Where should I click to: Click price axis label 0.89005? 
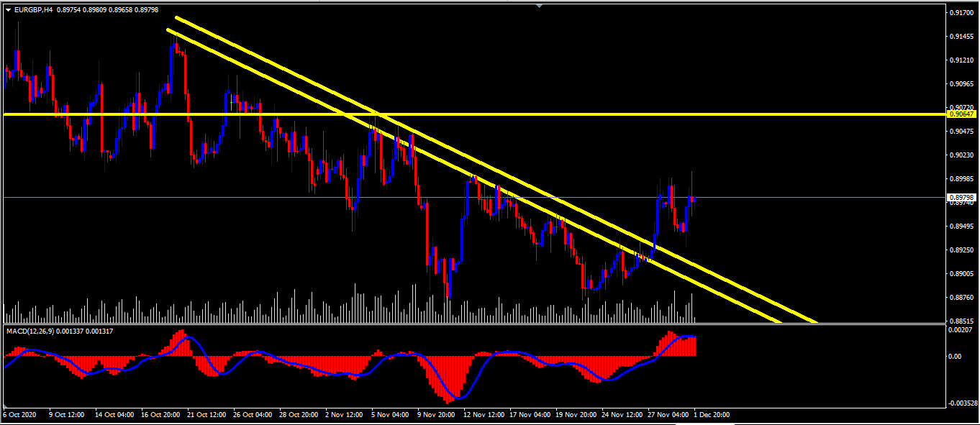pyautogui.click(x=962, y=273)
